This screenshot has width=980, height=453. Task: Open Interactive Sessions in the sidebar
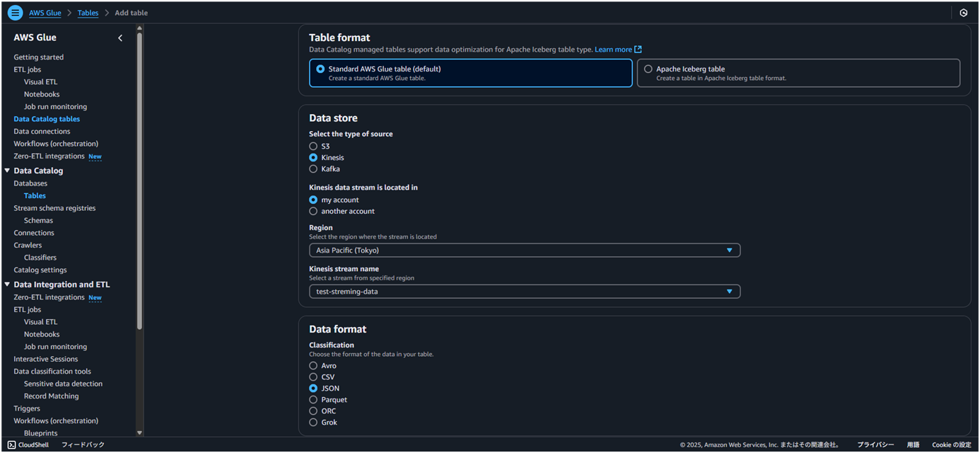click(46, 359)
